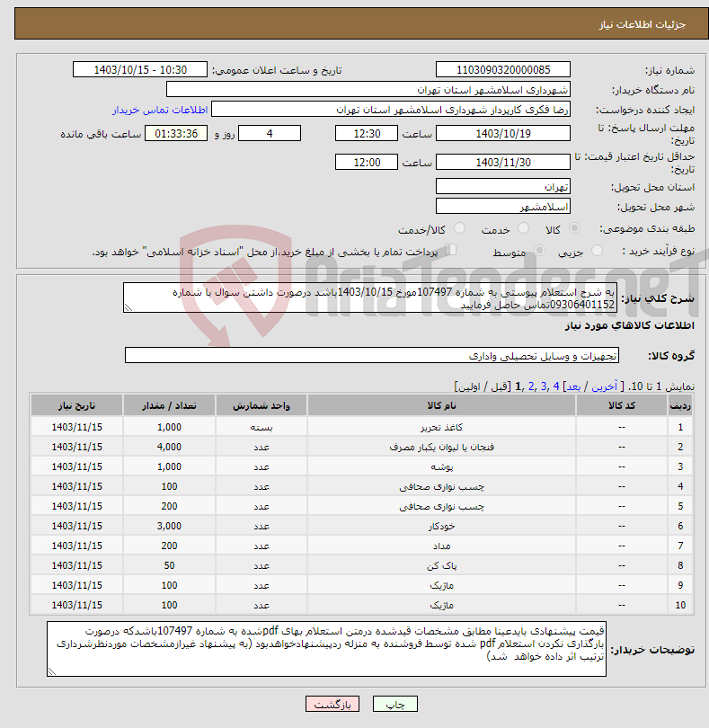Click the تاریخ نیاز column header
709x728 pixels.
pos(76,405)
